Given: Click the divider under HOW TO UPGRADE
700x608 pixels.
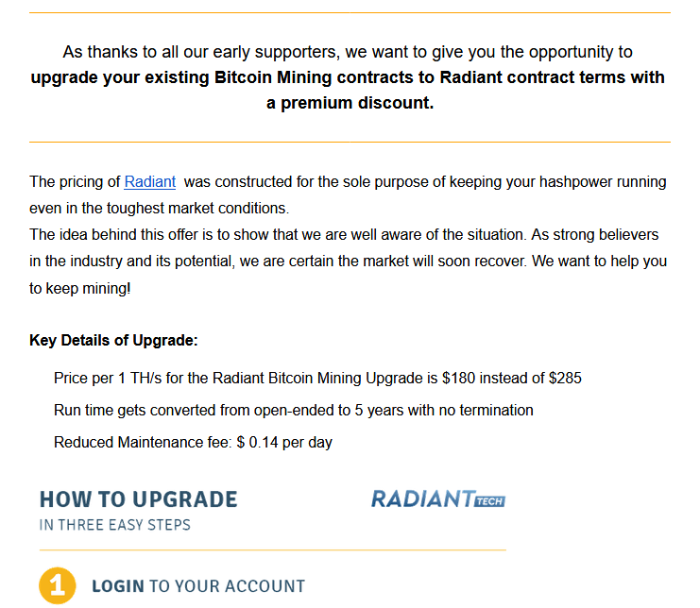Looking at the screenshot, I should [273, 550].
